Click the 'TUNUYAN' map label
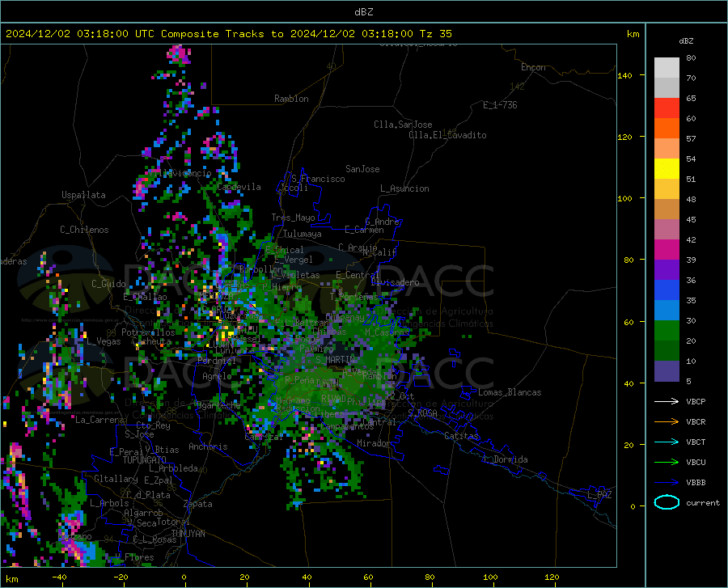The height and width of the screenshot is (588, 728). pyautogui.click(x=188, y=534)
